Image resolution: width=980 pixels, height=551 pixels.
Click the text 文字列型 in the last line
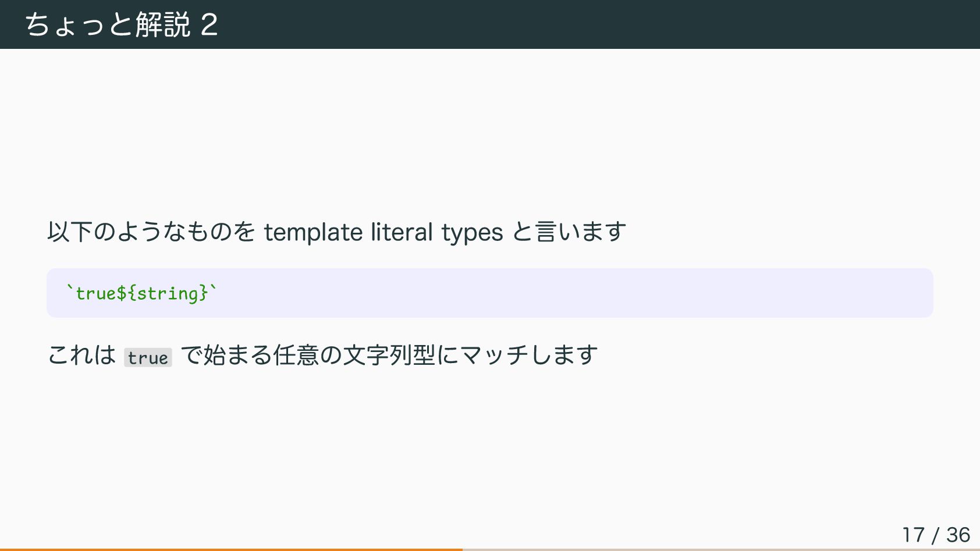[389, 355]
